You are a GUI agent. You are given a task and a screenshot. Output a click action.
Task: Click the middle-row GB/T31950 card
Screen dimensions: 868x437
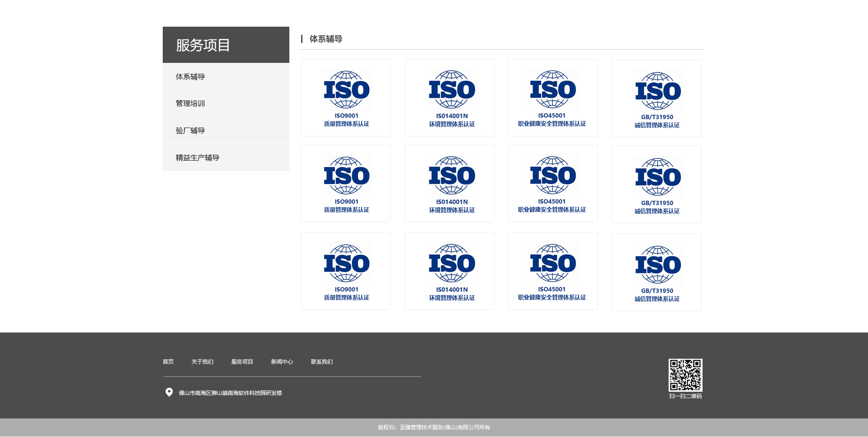point(656,185)
